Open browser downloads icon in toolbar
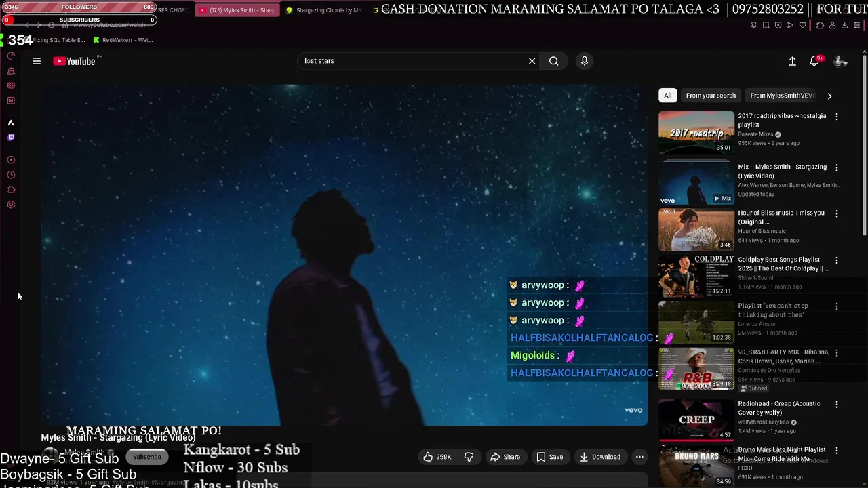This screenshot has height=488, width=868. [844, 25]
